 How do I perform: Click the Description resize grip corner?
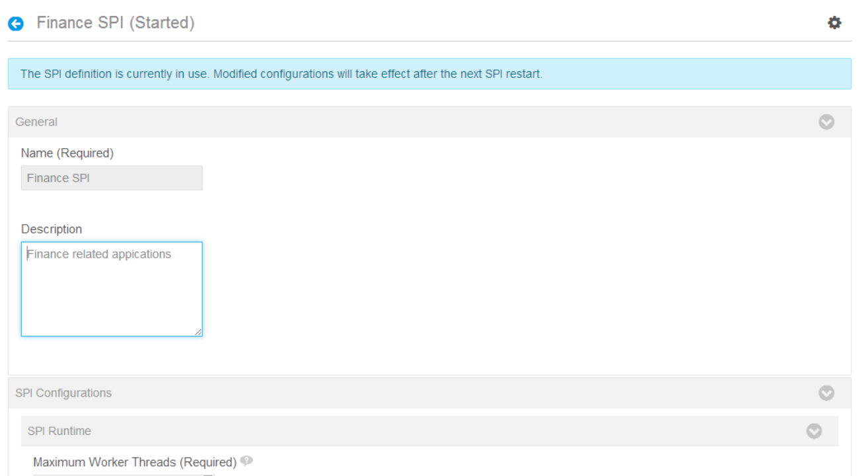(x=198, y=332)
